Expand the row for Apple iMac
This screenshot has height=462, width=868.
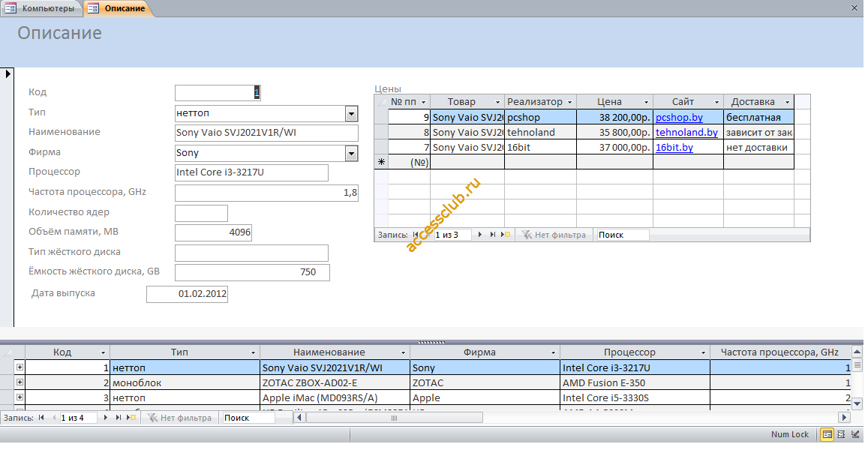[20, 397]
